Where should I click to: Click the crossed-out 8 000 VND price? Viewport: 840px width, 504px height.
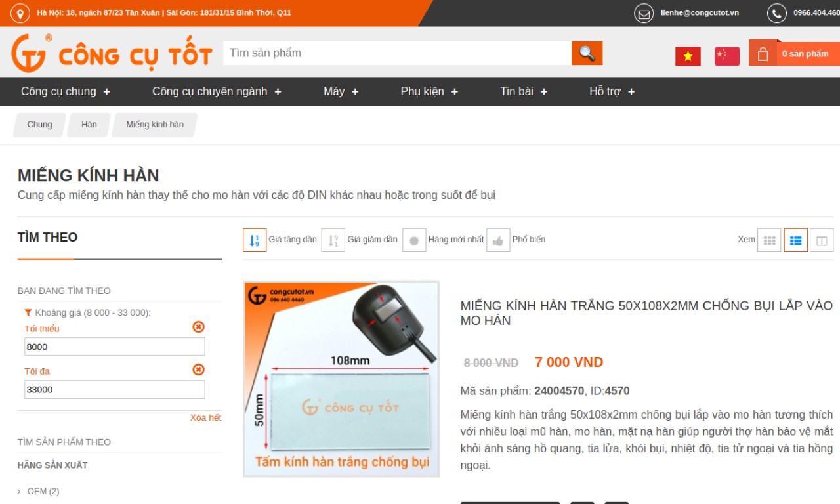(491, 363)
